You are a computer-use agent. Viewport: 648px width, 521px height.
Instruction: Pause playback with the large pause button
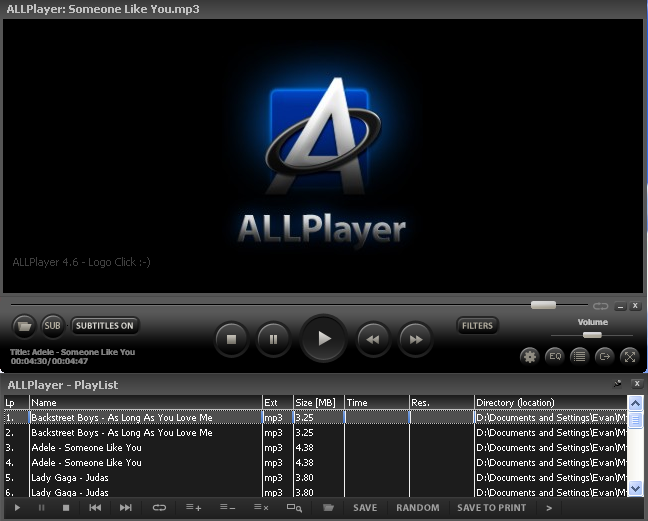(273, 339)
